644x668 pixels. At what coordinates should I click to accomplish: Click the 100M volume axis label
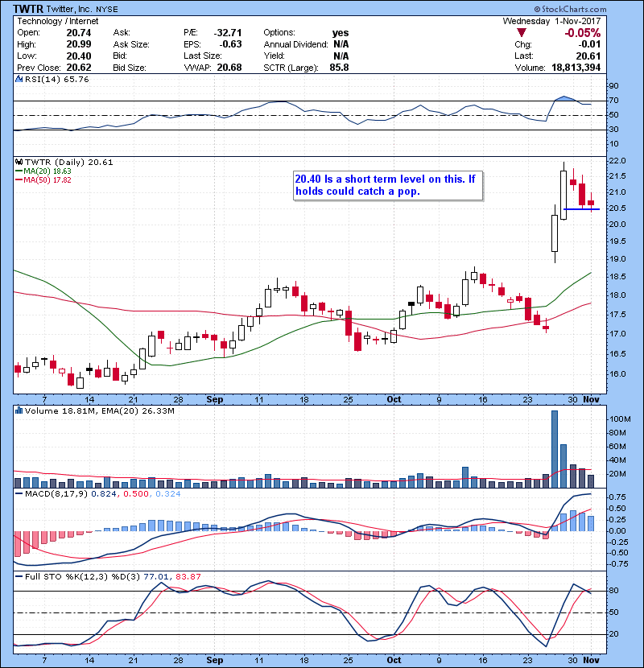[620, 419]
